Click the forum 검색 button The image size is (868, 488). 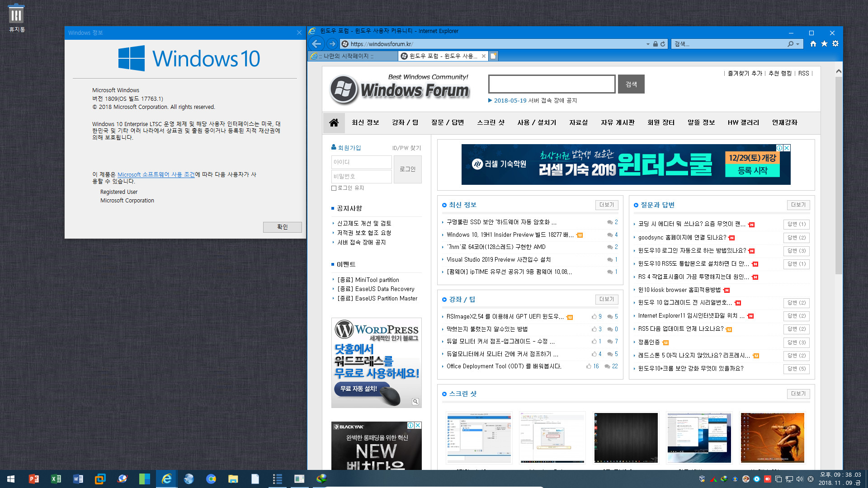(631, 84)
